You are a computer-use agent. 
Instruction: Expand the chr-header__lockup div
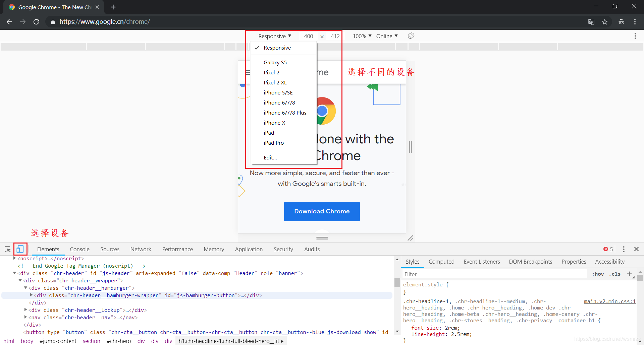(x=25, y=310)
